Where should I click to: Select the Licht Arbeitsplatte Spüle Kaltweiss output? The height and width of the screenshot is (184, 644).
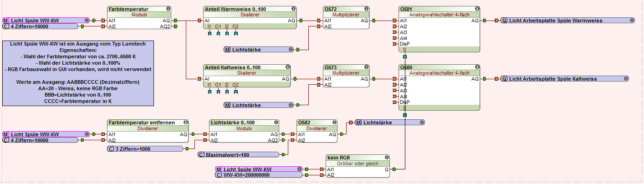coord(564,79)
